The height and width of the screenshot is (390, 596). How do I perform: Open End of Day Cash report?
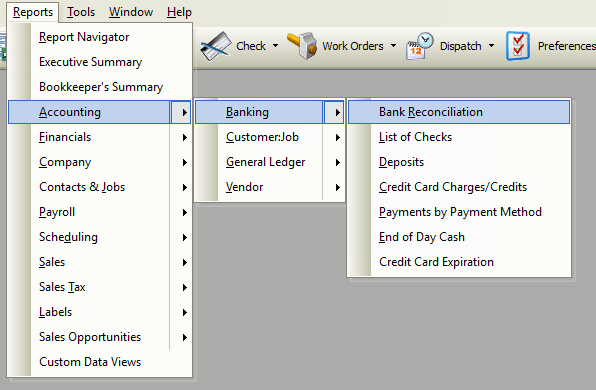(x=459, y=237)
